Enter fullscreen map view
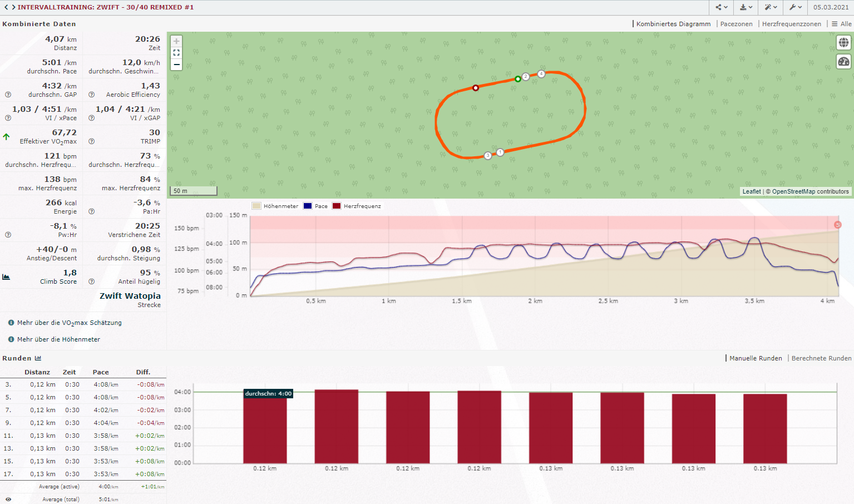The width and height of the screenshot is (854, 504). pos(176,53)
